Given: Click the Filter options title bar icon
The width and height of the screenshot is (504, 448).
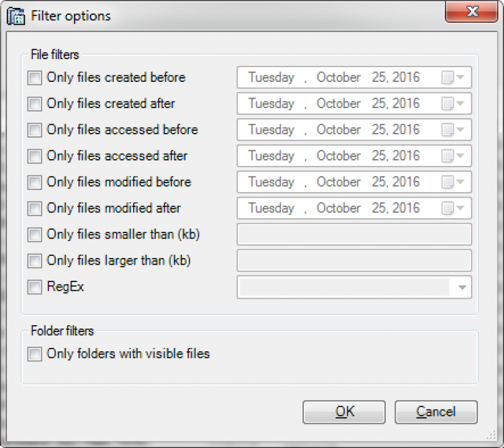Looking at the screenshot, I should click(x=15, y=15).
